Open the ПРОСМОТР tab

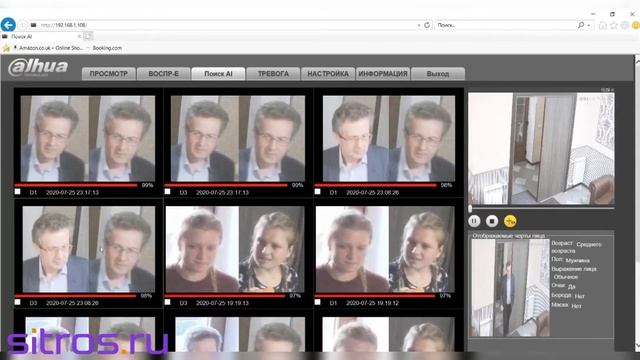[x=109, y=74]
